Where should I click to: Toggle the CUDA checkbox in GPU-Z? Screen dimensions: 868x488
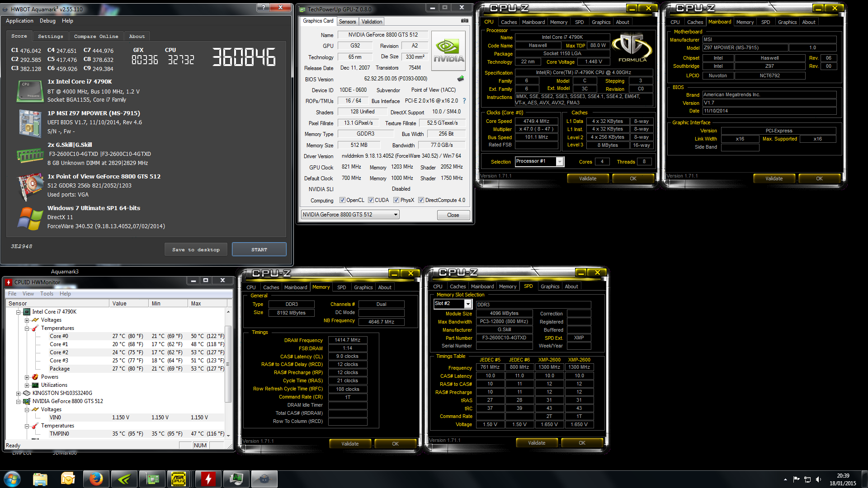tap(371, 200)
